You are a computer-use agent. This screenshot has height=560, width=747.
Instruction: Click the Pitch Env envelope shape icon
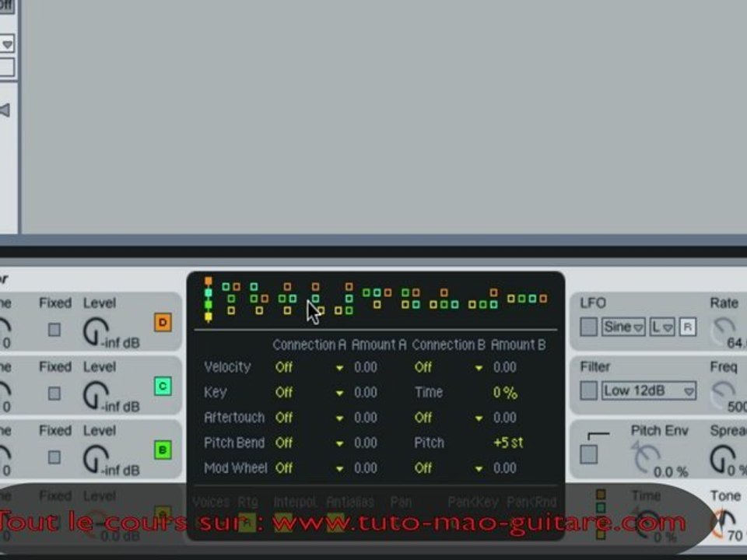coord(598,436)
